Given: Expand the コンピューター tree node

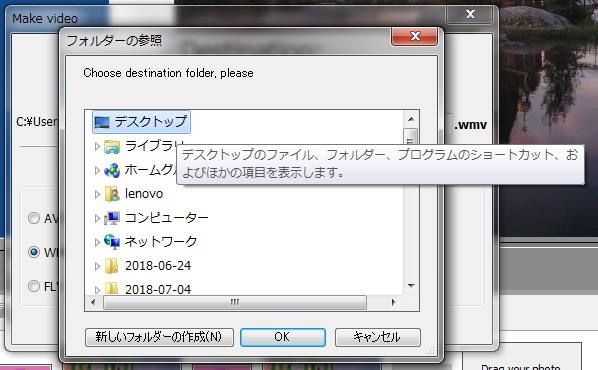Looking at the screenshot, I should (97, 218).
